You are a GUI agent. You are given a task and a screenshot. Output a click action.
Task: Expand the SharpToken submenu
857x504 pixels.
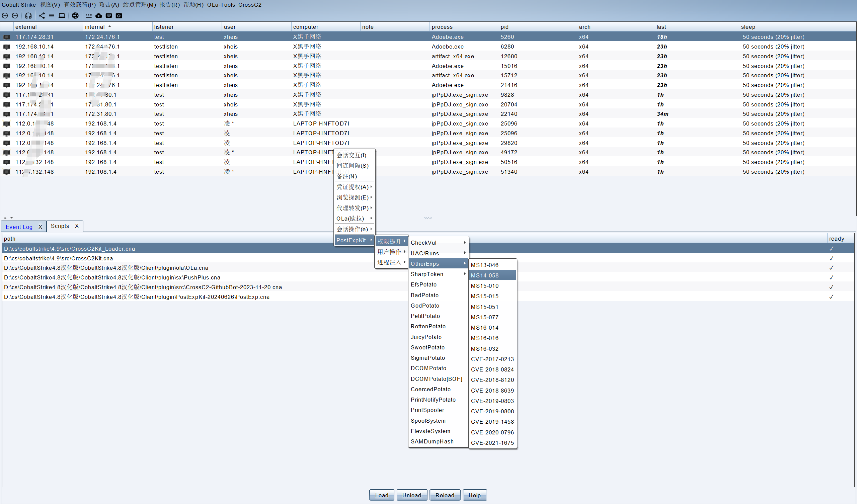pyautogui.click(x=438, y=274)
